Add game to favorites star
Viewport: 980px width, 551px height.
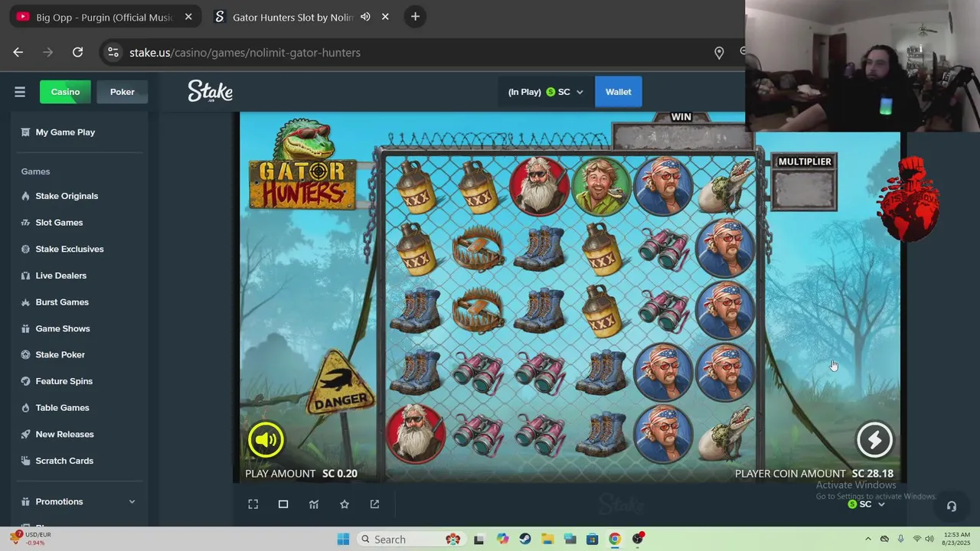[x=345, y=504]
